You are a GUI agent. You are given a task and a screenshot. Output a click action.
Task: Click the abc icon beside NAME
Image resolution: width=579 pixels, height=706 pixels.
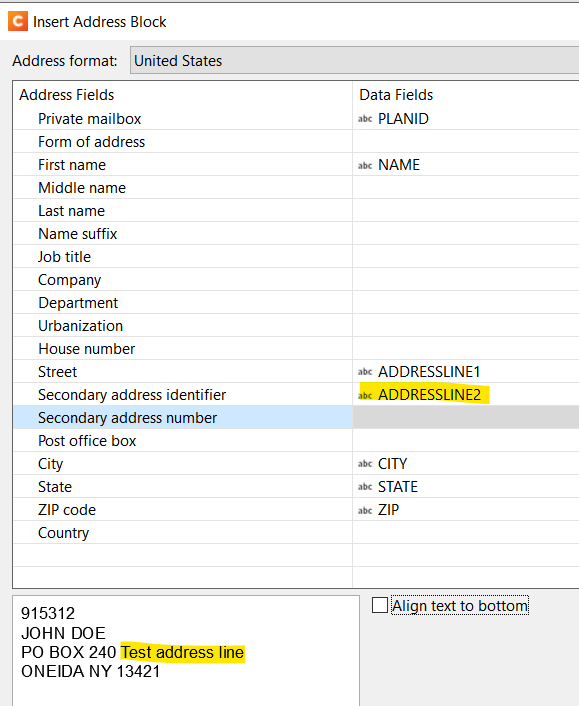click(x=365, y=165)
